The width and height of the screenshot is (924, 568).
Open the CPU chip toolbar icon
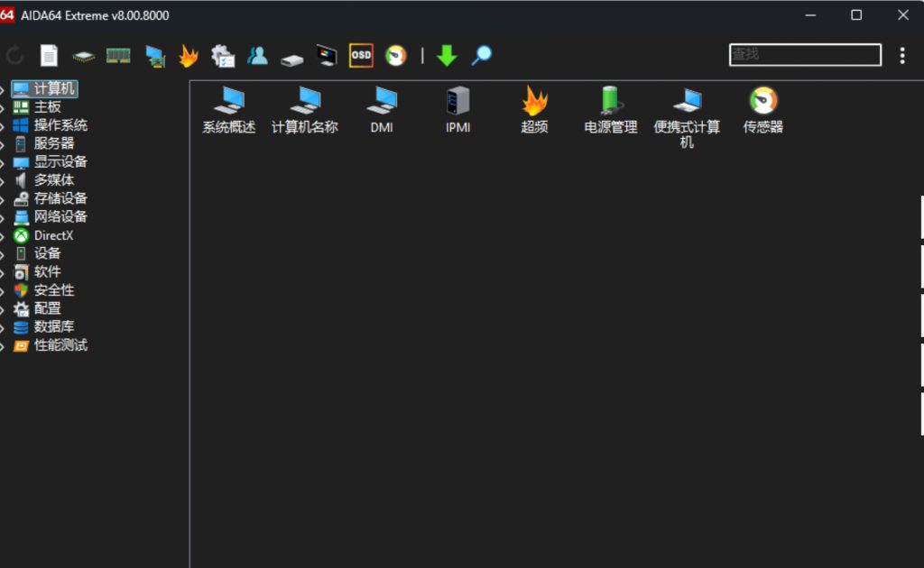click(83, 57)
